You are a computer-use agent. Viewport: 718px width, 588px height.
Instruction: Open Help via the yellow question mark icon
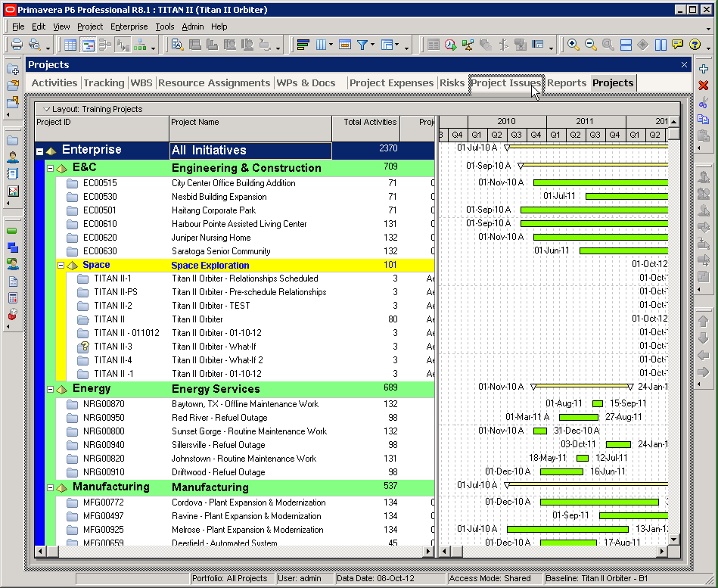pyautogui.click(x=695, y=45)
